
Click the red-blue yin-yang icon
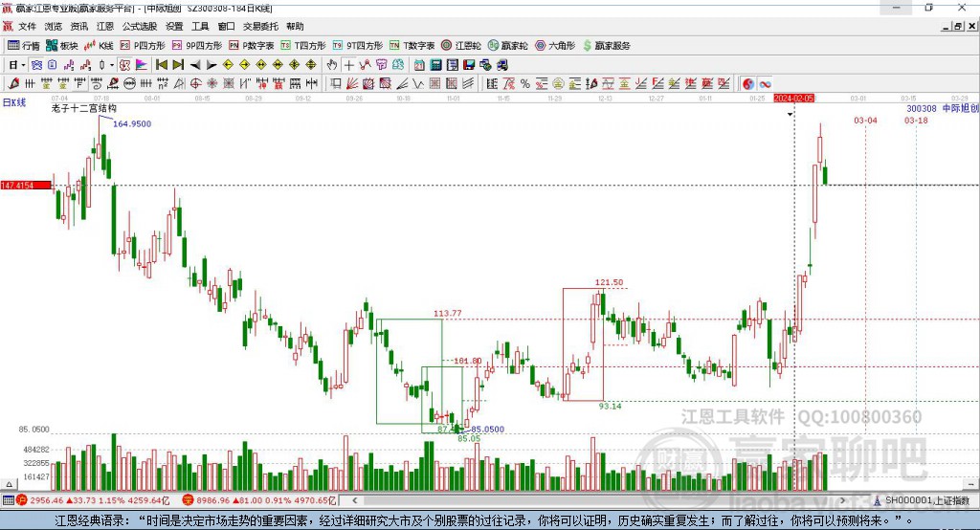coord(748,83)
